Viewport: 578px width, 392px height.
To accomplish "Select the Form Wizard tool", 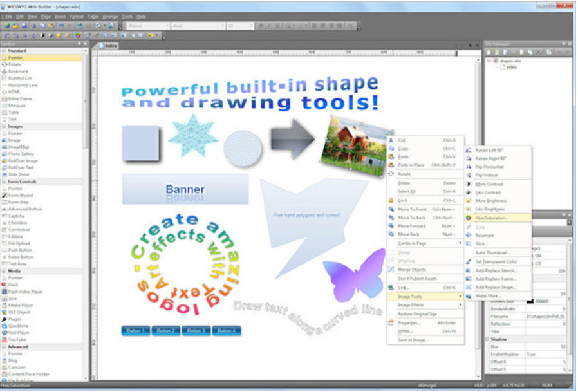I will (21, 196).
